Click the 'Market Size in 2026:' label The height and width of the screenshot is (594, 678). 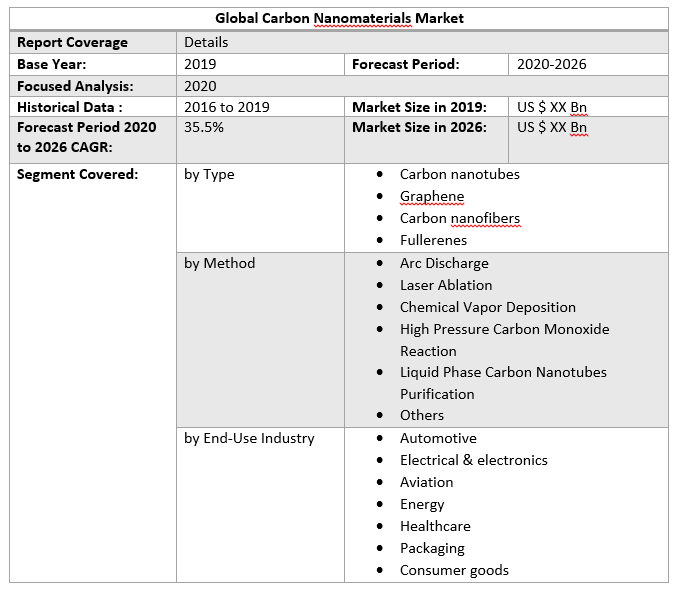419,127
